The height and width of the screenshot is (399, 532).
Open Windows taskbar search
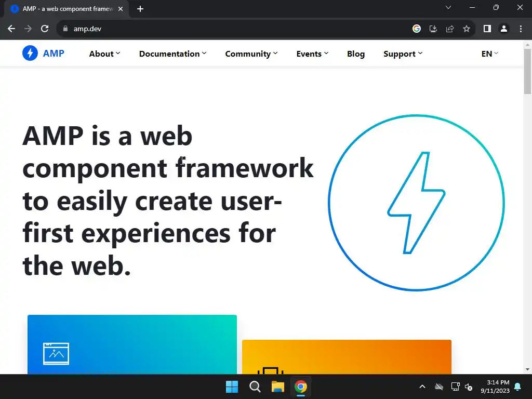click(x=255, y=387)
